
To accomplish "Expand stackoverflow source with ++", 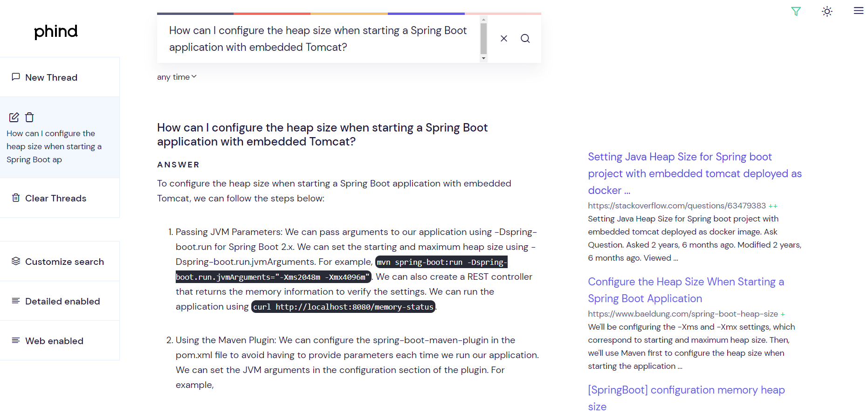I will point(773,206).
